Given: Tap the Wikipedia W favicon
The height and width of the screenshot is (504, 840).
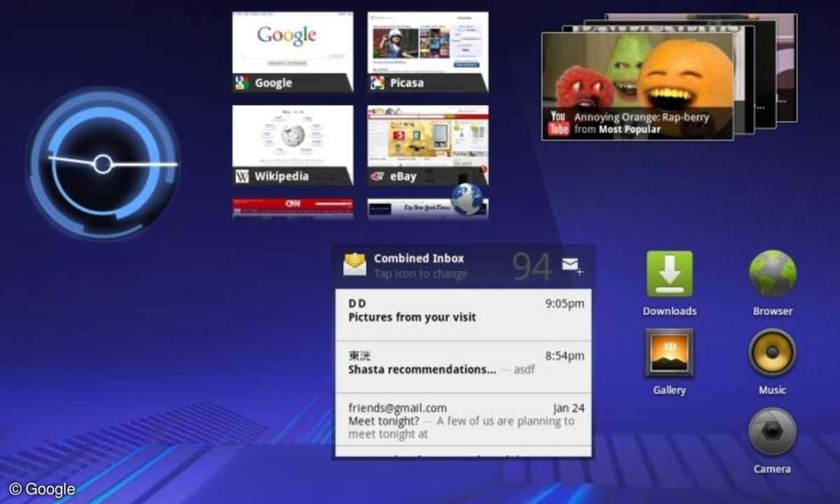Looking at the screenshot, I should click(242, 176).
